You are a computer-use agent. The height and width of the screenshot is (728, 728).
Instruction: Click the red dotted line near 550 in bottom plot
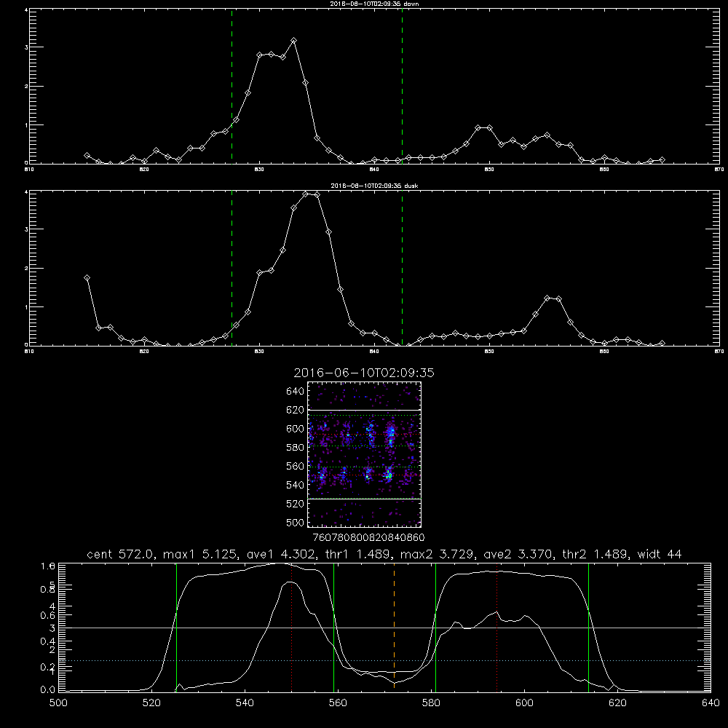tap(292, 627)
